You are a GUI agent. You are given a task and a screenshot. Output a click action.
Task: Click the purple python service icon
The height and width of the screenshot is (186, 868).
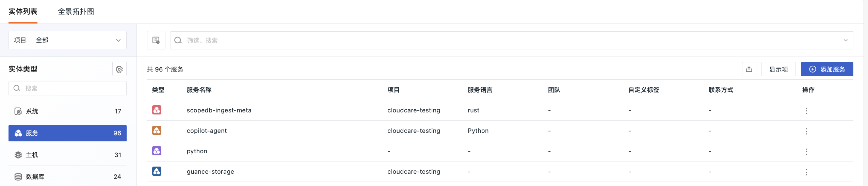(157, 151)
